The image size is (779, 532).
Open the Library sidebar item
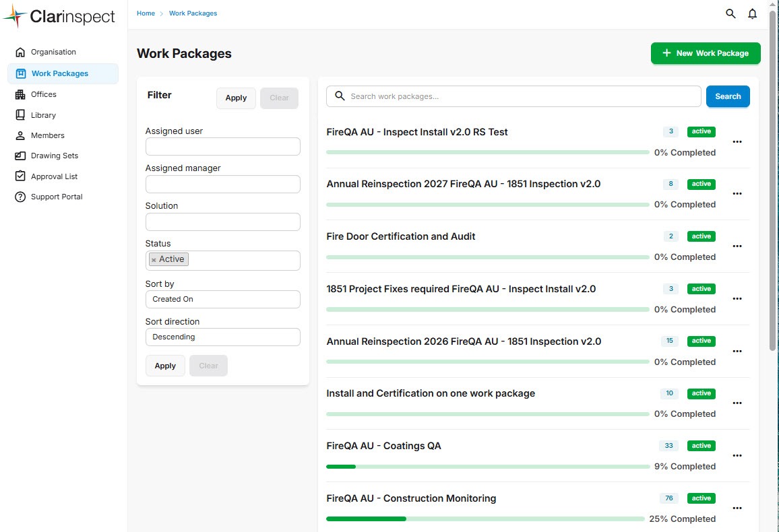(x=43, y=115)
